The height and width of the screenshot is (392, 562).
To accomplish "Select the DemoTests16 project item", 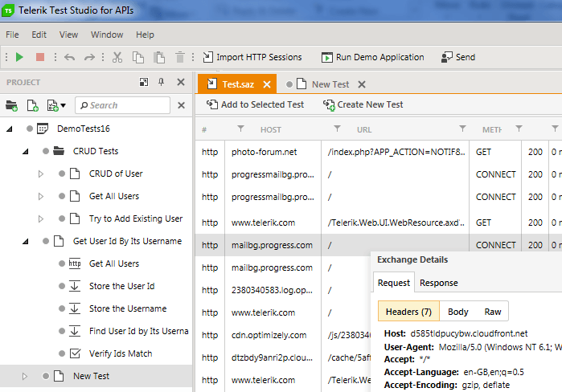I will pyautogui.click(x=83, y=129).
